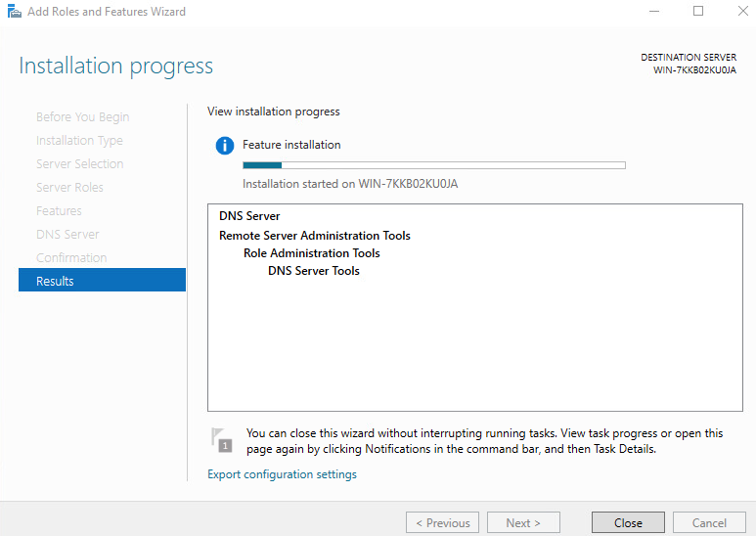Click the destination server name WIN-7KKB02KU0JA

(694, 69)
